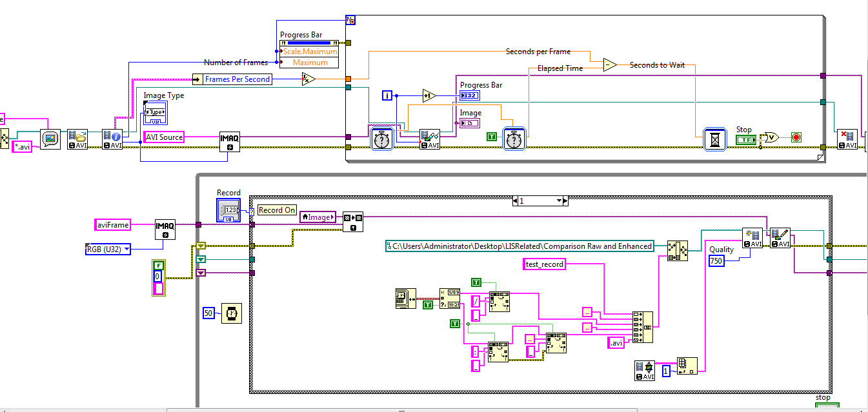
Task: Click Scale.Maximum property of Progress Bar
Action: point(309,51)
